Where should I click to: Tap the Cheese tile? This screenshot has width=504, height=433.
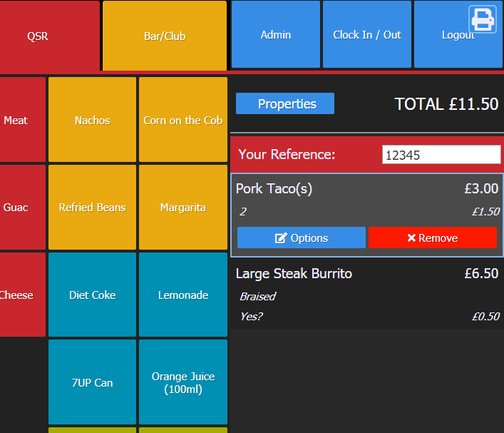(x=23, y=295)
